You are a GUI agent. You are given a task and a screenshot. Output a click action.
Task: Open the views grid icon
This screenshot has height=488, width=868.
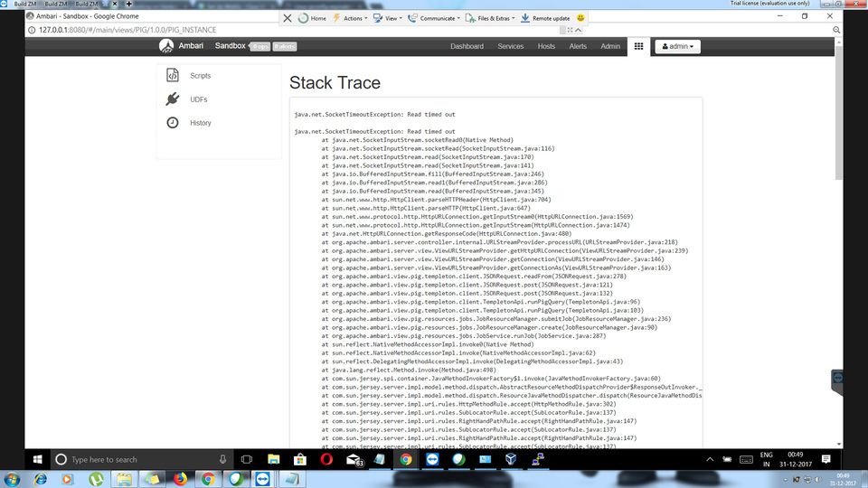pos(639,46)
